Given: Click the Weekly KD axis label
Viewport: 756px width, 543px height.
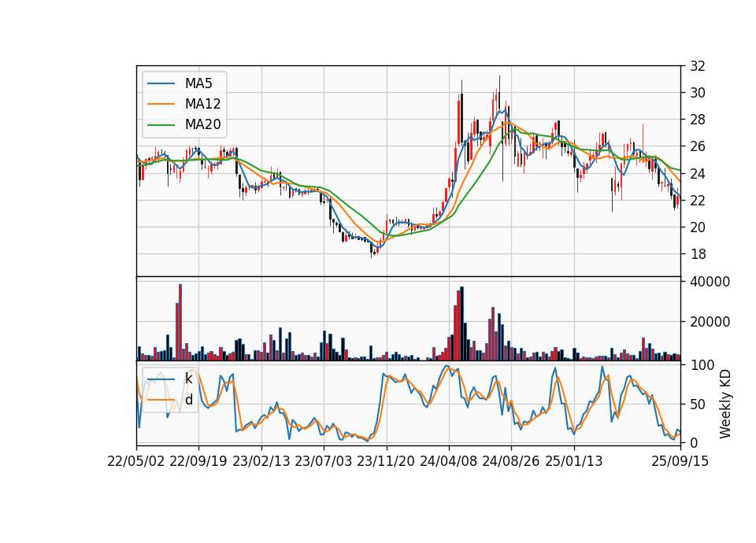Looking at the screenshot, I should [724, 404].
